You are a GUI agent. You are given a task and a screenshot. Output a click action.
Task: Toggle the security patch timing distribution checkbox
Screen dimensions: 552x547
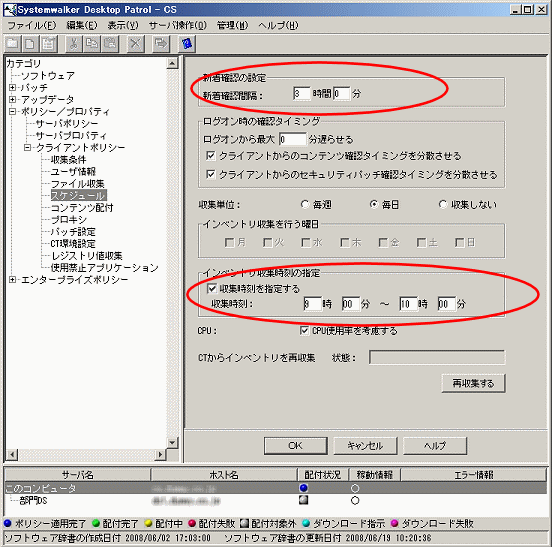(211, 174)
